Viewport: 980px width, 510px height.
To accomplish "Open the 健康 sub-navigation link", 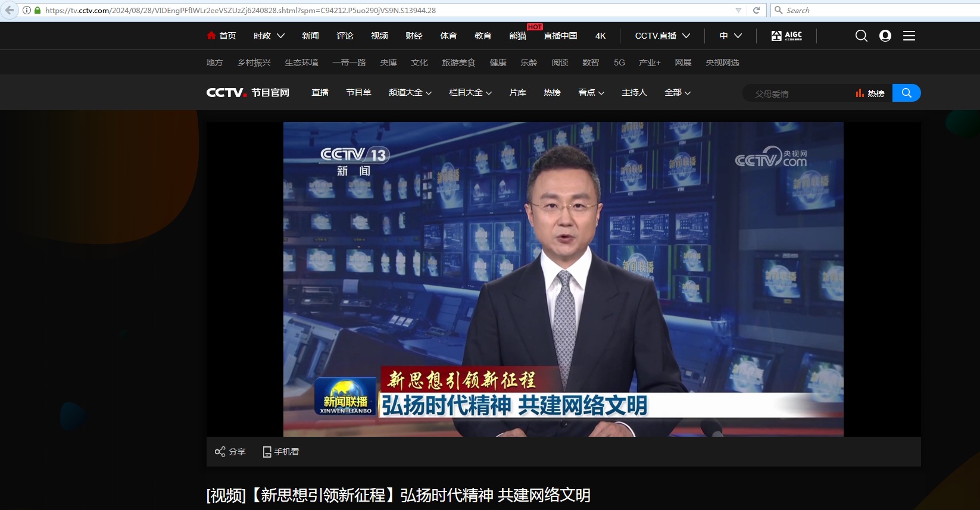I will pyautogui.click(x=498, y=62).
